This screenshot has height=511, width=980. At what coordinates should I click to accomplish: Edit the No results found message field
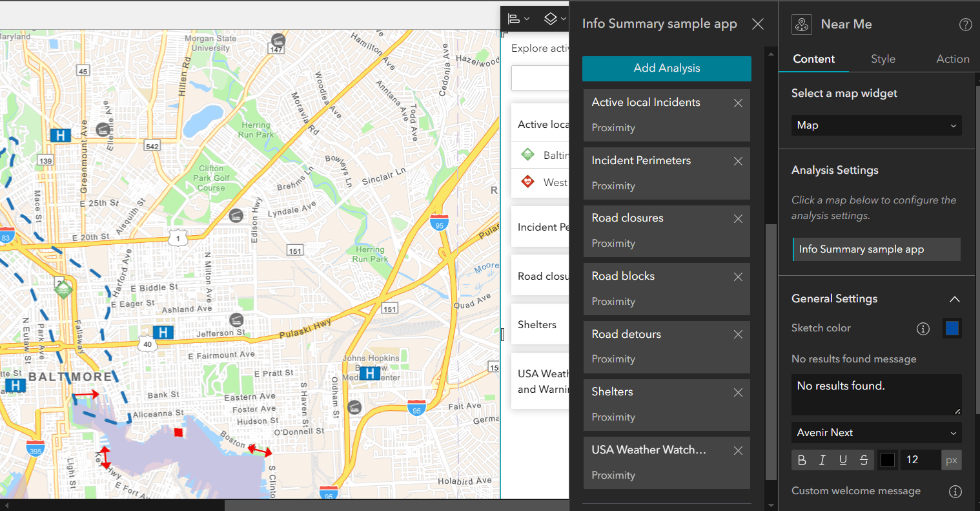pyautogui.click(x=876, y=395)
